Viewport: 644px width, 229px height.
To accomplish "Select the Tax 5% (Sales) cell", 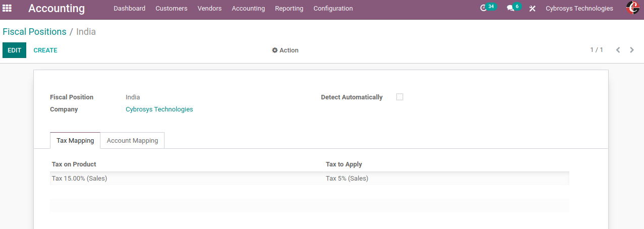I will (x=447, y=179).
